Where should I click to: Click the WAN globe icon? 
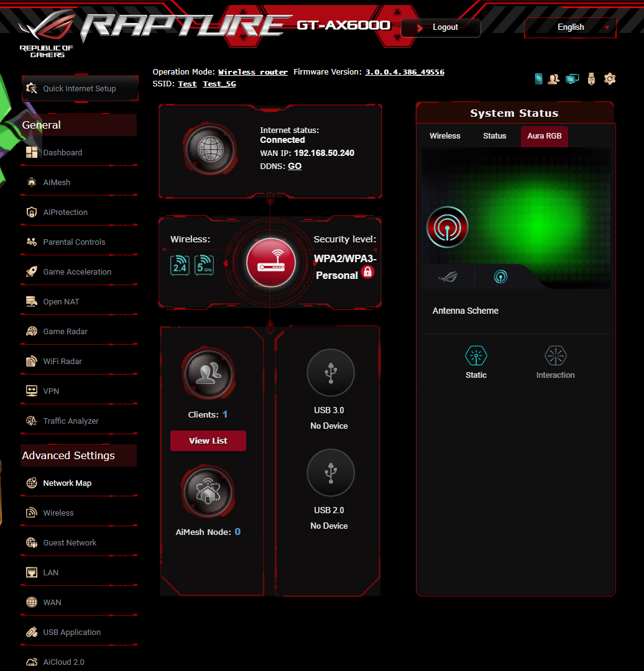coord(32,603)
